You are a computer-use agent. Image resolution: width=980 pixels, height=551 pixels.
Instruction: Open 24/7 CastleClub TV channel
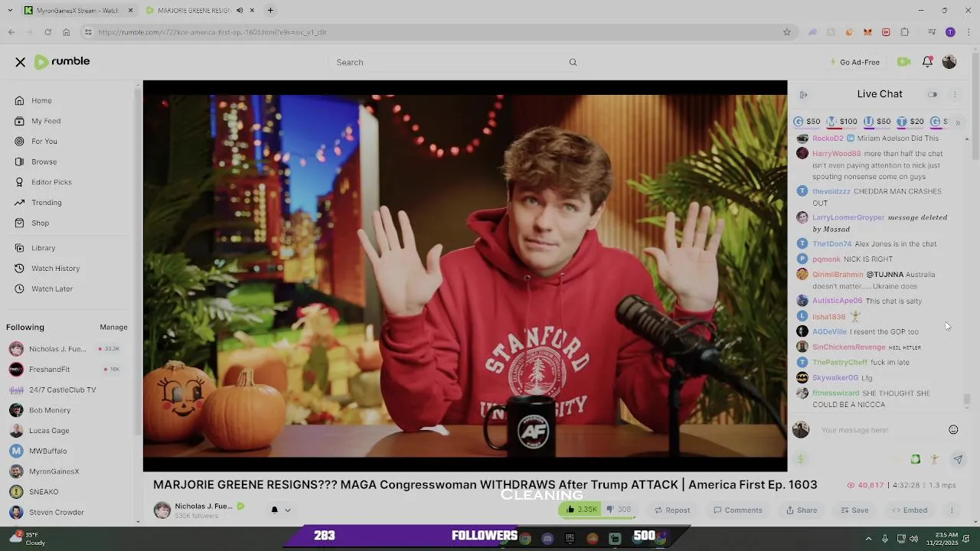point(62,390)
